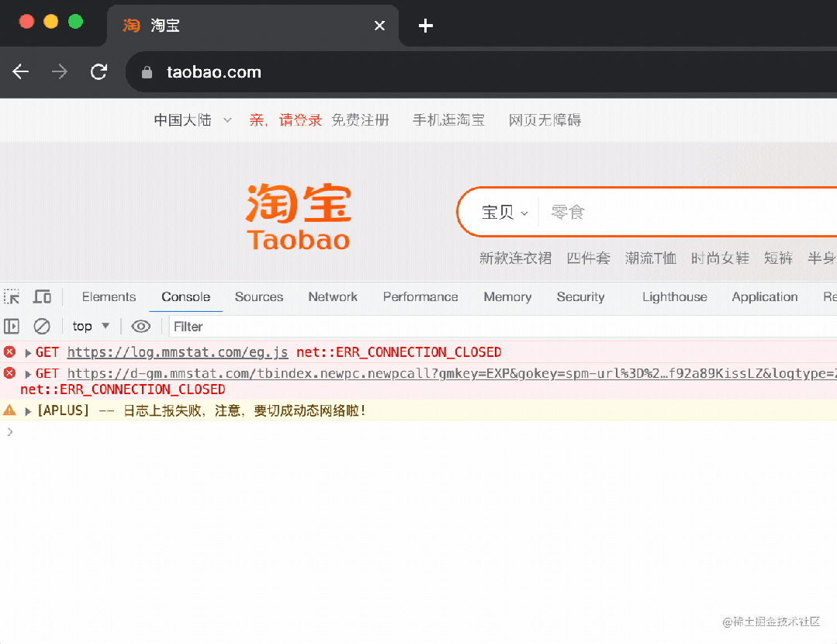Toggle the live expression eye icon

141,326
